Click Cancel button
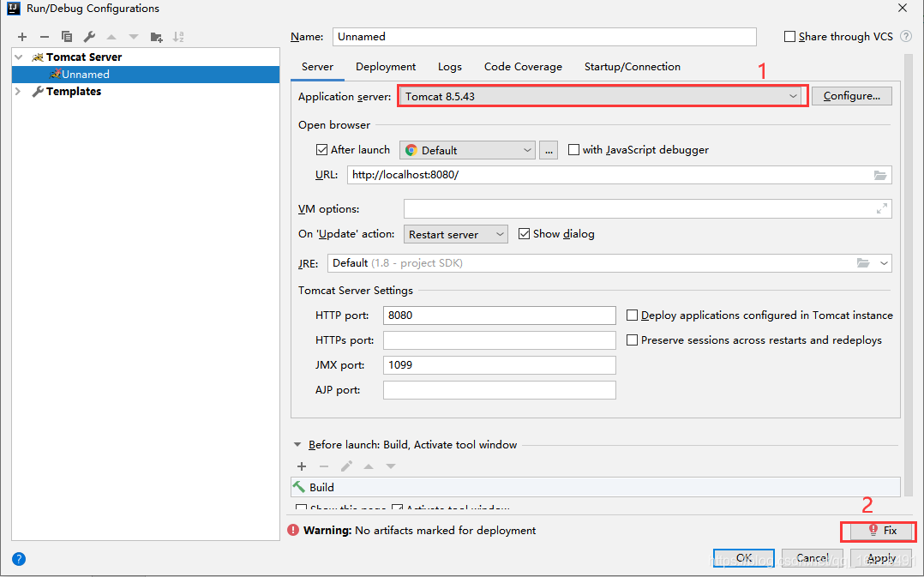 pyautogui.click(x=812, y=557)
